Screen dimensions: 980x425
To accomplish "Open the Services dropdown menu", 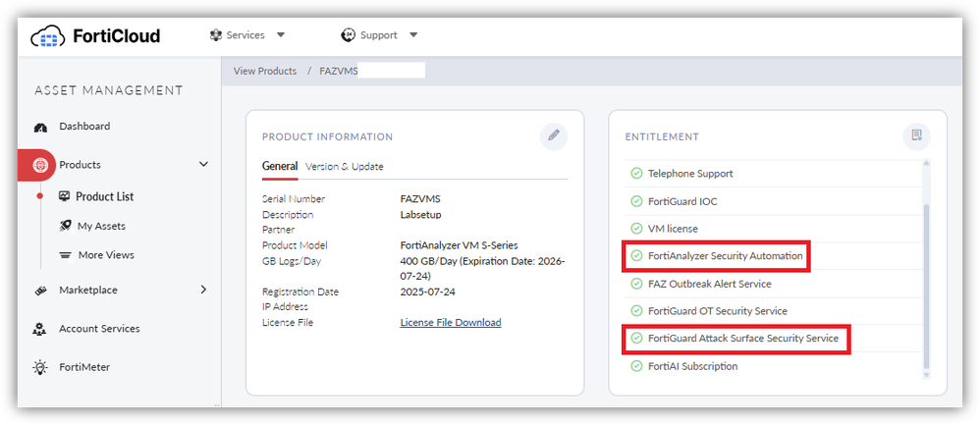I will [x=246, y=35].
